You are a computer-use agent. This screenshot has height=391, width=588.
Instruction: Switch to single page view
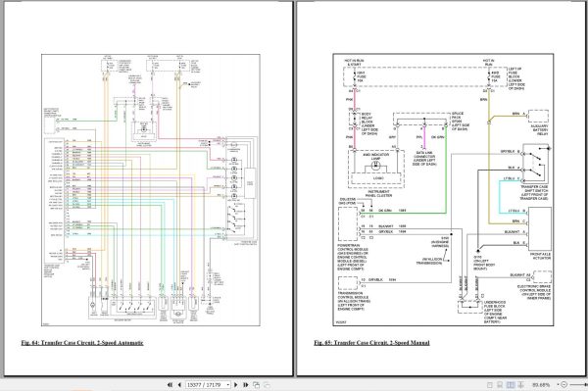[490, 385]
